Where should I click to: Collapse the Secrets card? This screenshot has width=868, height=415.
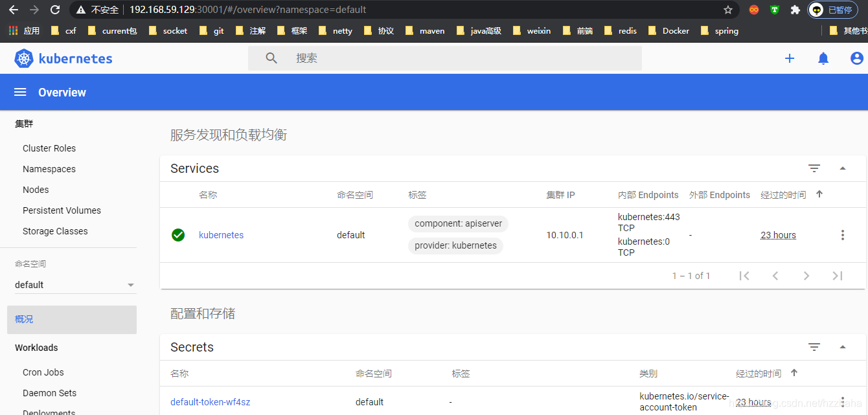click(x=843, y=347)
